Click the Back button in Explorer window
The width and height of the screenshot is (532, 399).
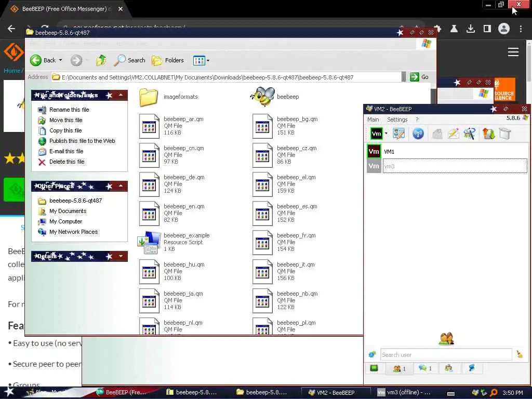(x=43, y=60)
